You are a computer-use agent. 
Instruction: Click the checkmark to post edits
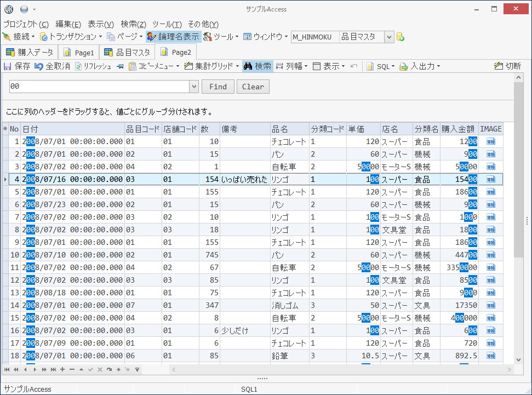90,370
